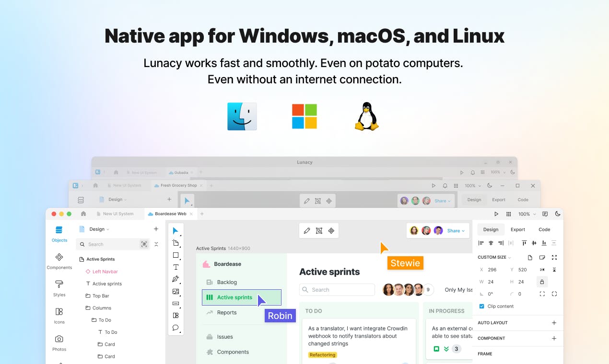This screenshot has width=609, height=364.
Task: Collapse all layers with the double chevron
Action: [156, 244]
